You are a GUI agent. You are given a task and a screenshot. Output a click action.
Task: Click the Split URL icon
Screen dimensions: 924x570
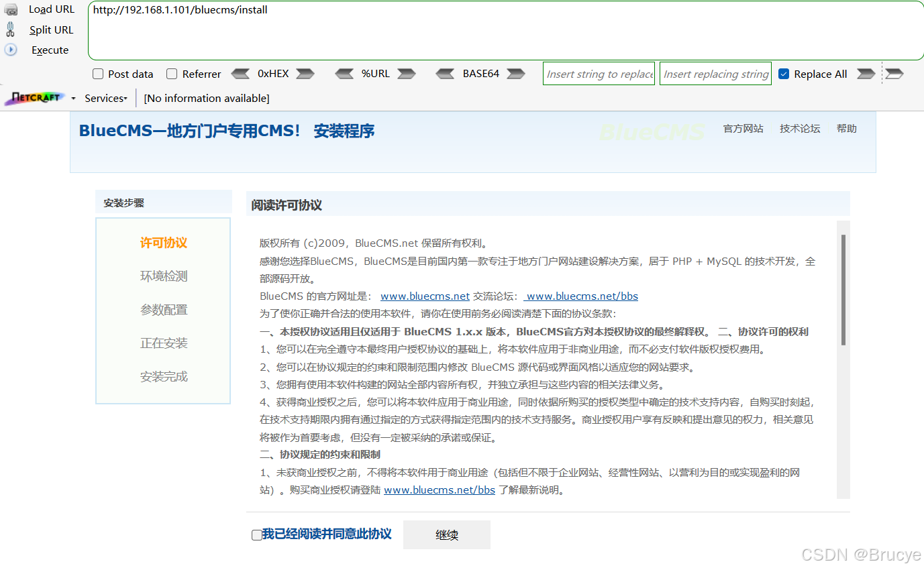tap(11, 30)
